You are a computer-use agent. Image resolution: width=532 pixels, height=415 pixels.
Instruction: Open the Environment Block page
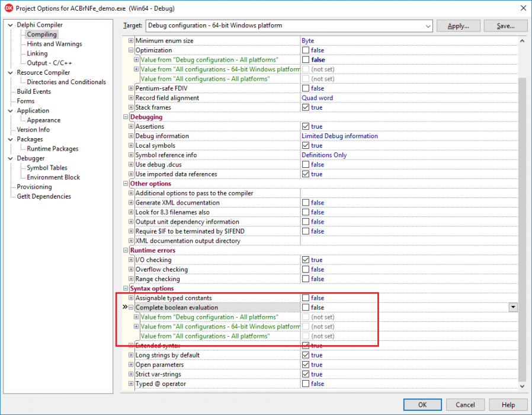coord(53,177)
